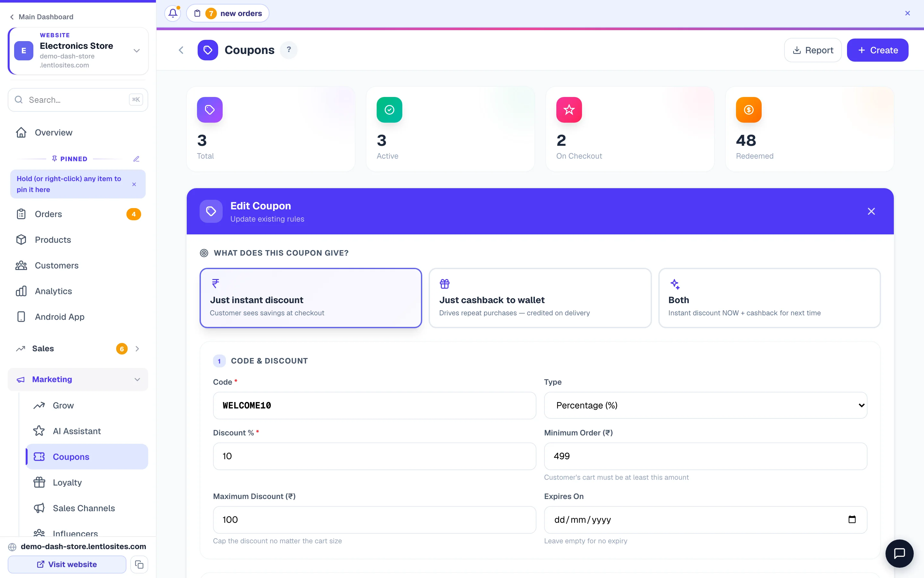924x578 pixels.
Task: Click the orange Redeemed coin icon
Action: 749,110
